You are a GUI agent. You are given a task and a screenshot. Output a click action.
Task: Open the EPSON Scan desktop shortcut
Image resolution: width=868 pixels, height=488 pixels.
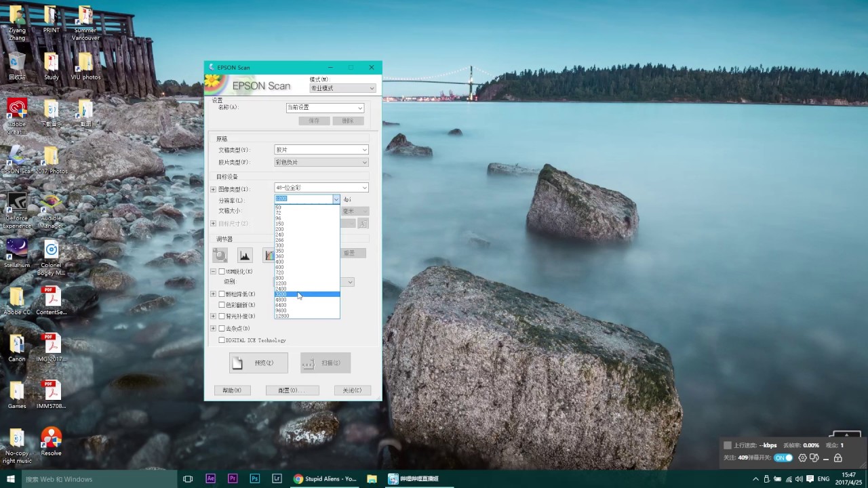[17, 160]
